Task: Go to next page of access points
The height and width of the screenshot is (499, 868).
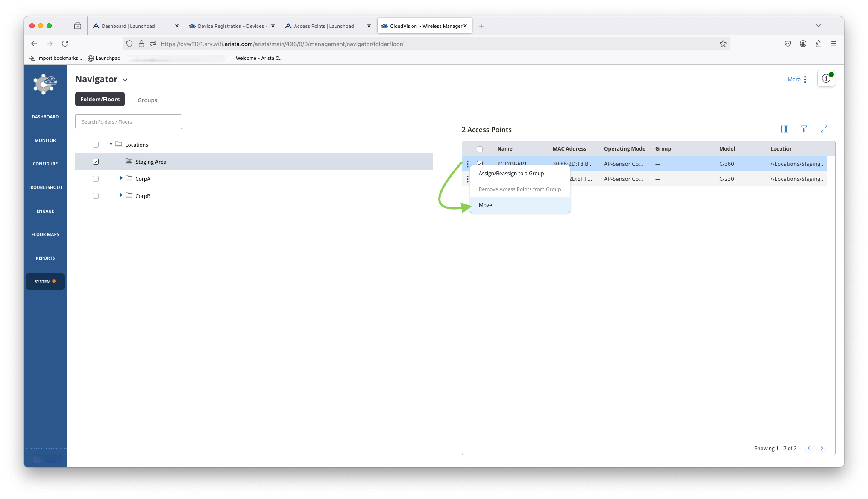Action: click(822, 448)
